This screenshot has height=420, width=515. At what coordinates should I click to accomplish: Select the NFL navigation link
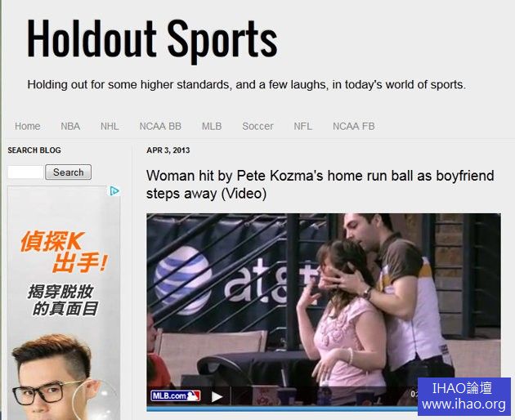coord(302,126)
